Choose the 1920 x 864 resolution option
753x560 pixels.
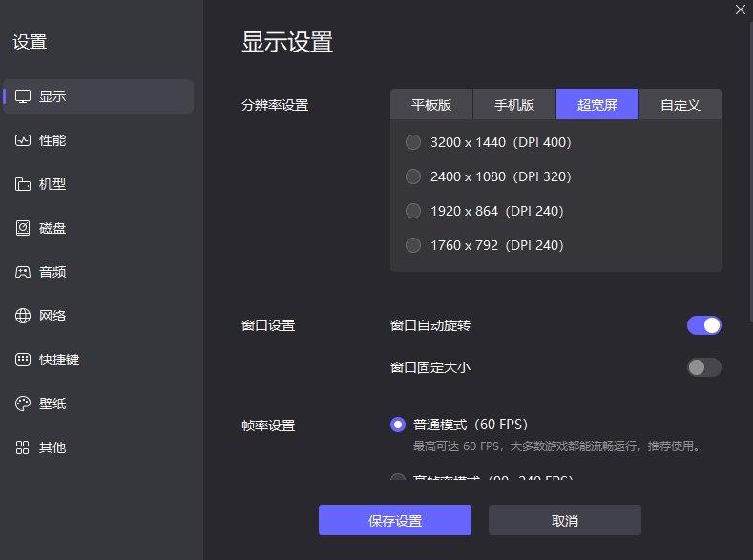(413, 211)
